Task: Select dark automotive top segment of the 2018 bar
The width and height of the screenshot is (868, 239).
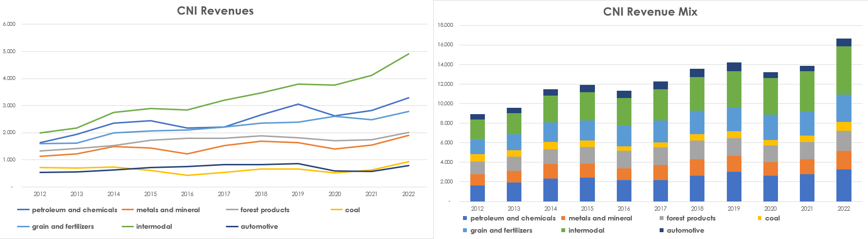Action: [697, 73]
